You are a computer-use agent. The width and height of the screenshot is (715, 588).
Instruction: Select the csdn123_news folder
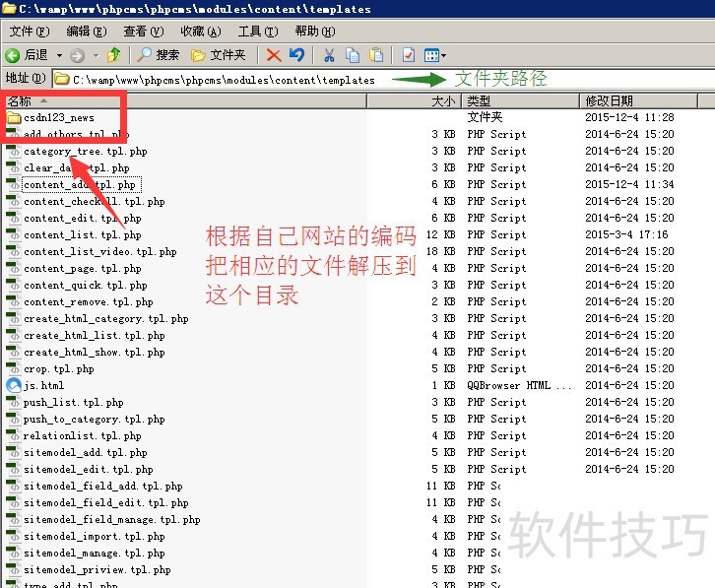59,117
